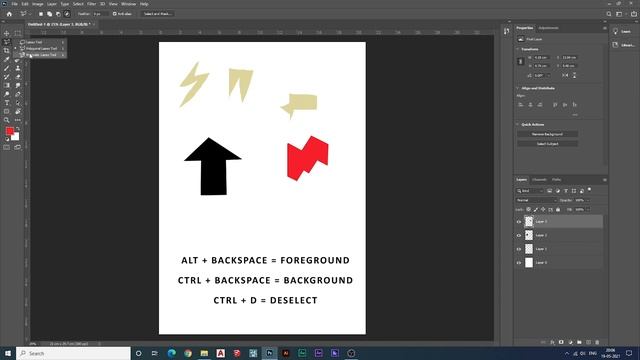The height and width of the screenshot is (360, 640).
Task: Flip layer vertically in Properties
Action: pos(574,76)
